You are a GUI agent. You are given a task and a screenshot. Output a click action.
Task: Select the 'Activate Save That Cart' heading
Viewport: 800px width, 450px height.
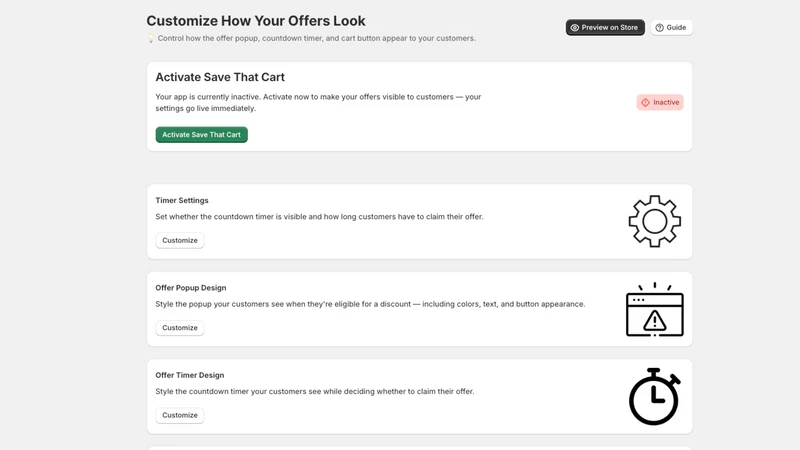pyautogui.click(x=220, y=77)
